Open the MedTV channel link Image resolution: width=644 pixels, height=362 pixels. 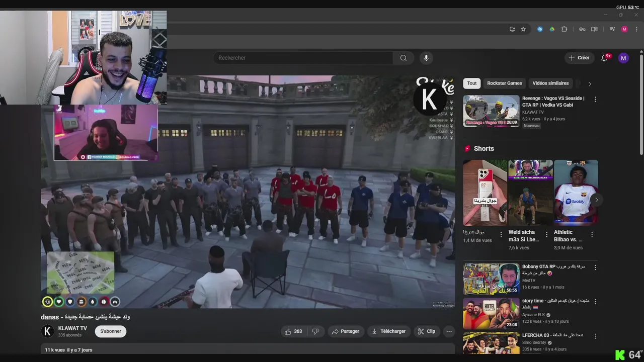[529, 281]
